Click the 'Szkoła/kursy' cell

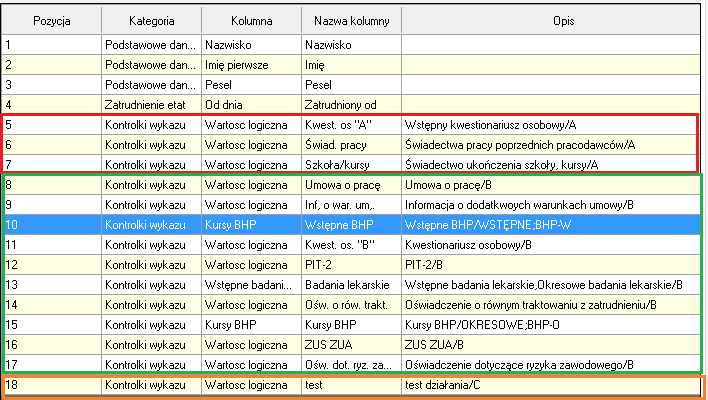351,165
